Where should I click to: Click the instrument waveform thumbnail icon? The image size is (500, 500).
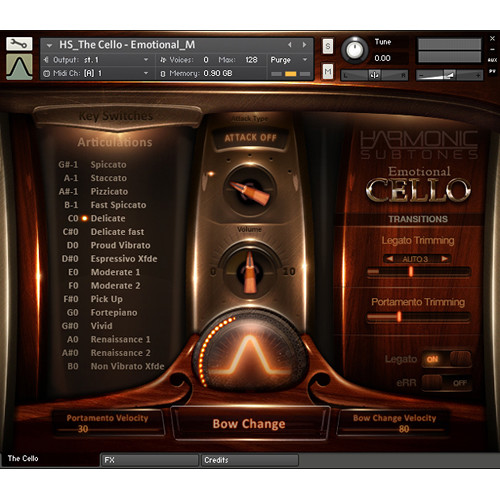tap(19, 67)
